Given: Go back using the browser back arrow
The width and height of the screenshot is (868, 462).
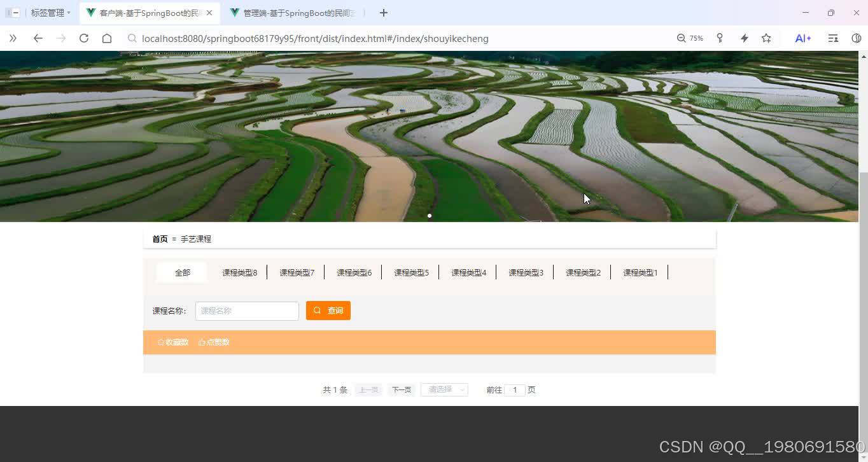Looking at the screenshot, I should click(38, 38).
